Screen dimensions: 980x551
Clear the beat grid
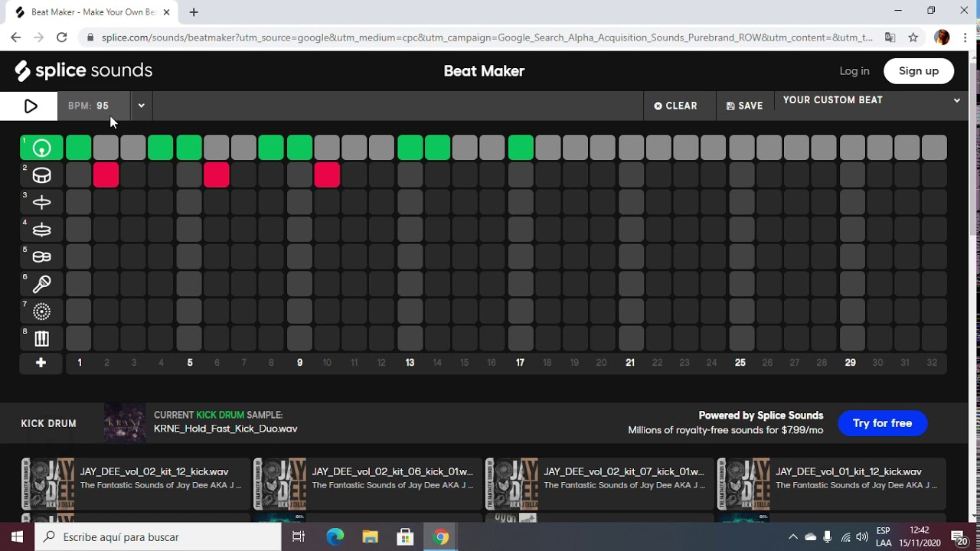pos(675,106)
